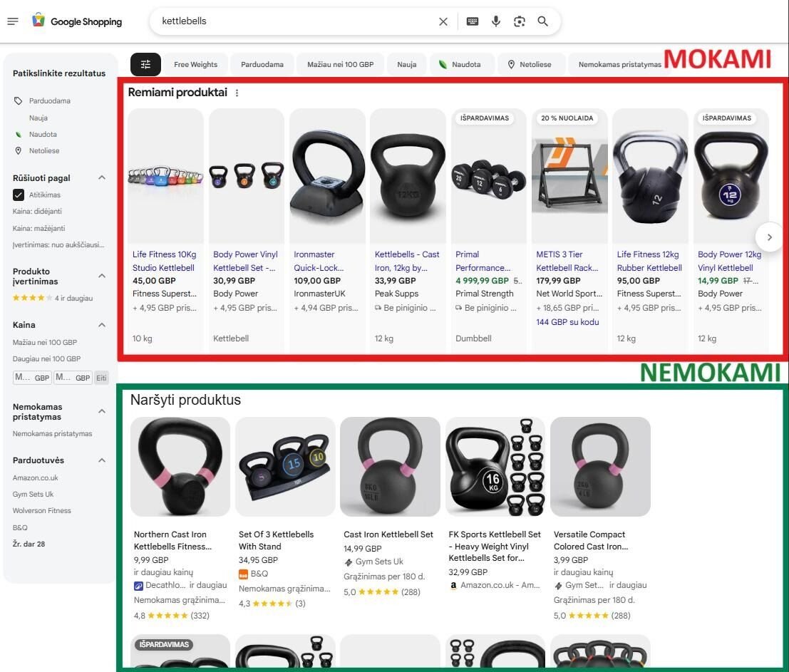This screenshot has width=789, height=672.
Task: Collapse the Produkto įvertinimas section
Action: [102, 276]
